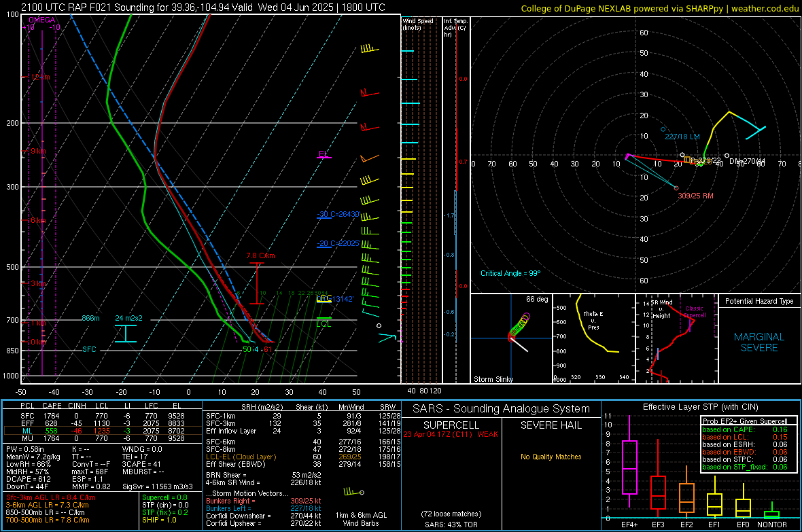Click the sounding title with 39.36,-104.94
Viewport: 802px width, 532px height.
click(203, 7)
